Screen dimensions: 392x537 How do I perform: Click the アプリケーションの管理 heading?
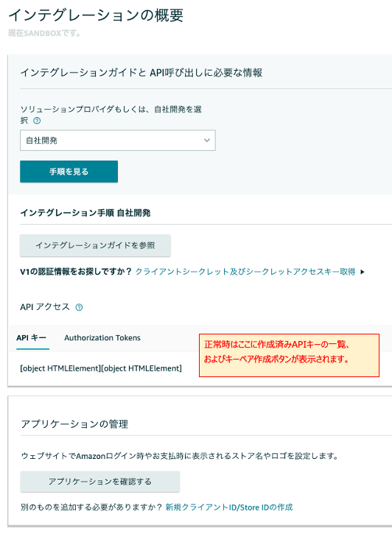pos(74,424)
